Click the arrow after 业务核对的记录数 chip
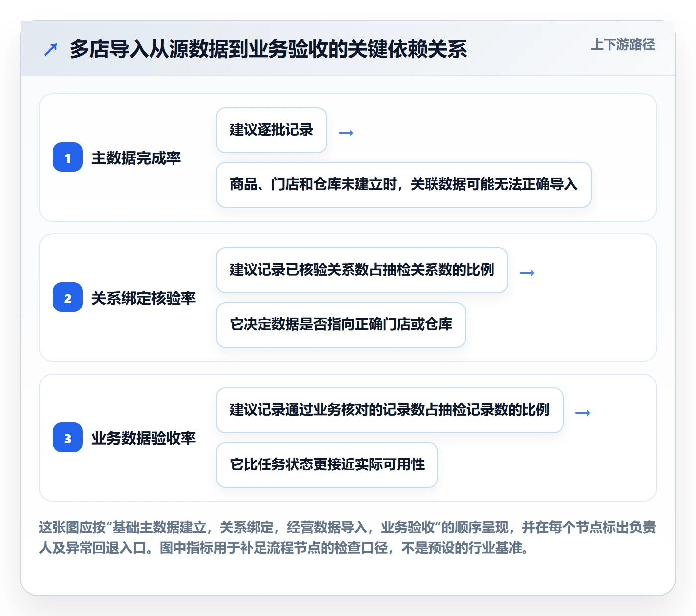 (583, 413)
